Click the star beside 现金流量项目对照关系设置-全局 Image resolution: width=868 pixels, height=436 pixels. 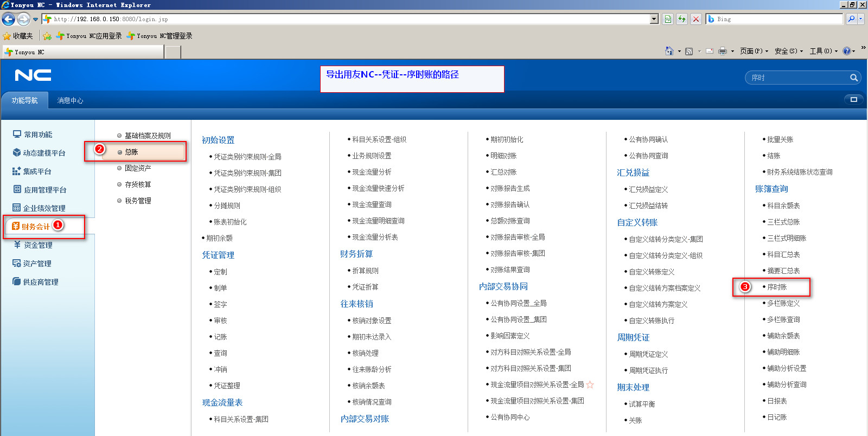(x=590, y=384)
